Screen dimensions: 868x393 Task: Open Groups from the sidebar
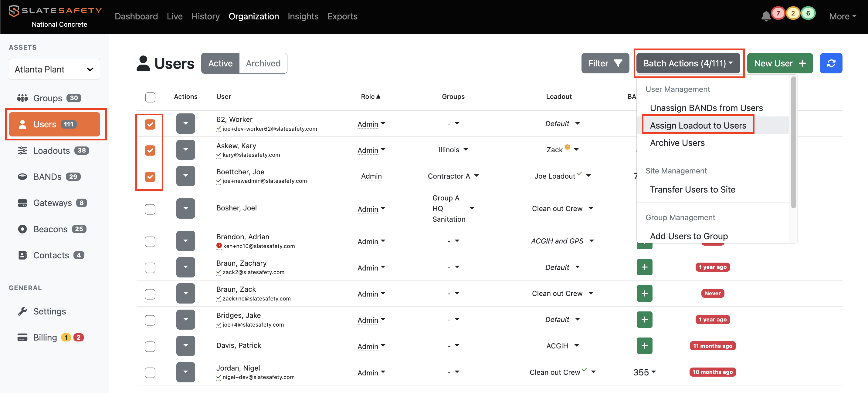[48, 98]
